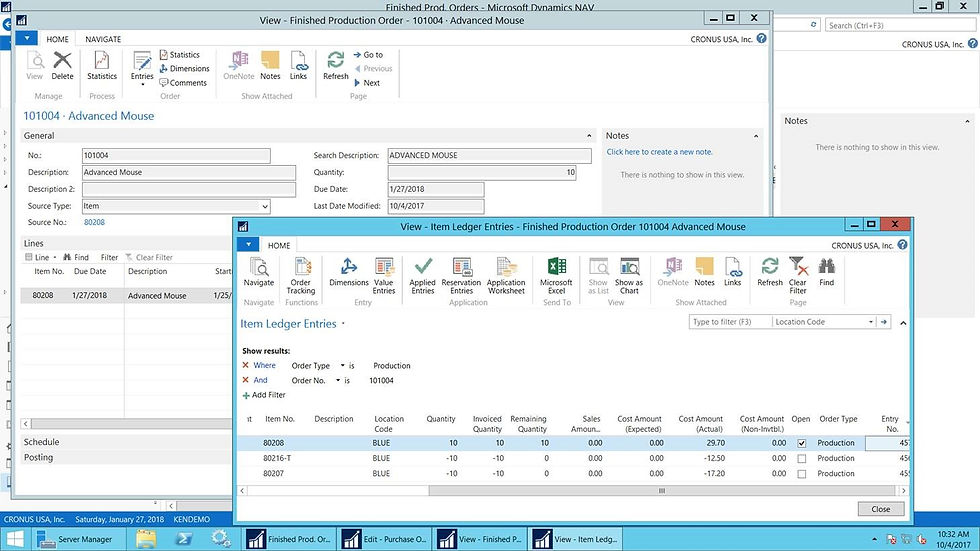Open Dimensions in the production order ribbon
The image size is (980, 551).
[x=184, y=69]
